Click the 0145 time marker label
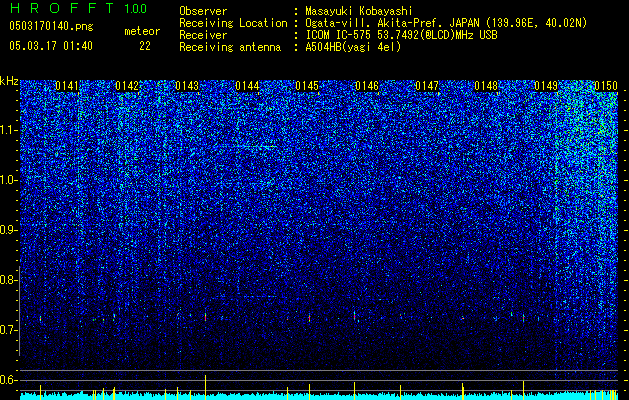 307,86
